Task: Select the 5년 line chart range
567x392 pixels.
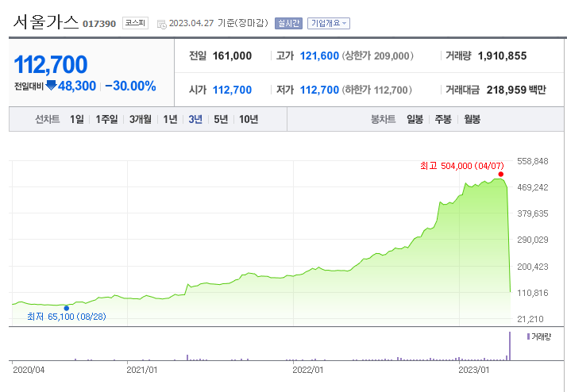Action: (x=221, y=119)
